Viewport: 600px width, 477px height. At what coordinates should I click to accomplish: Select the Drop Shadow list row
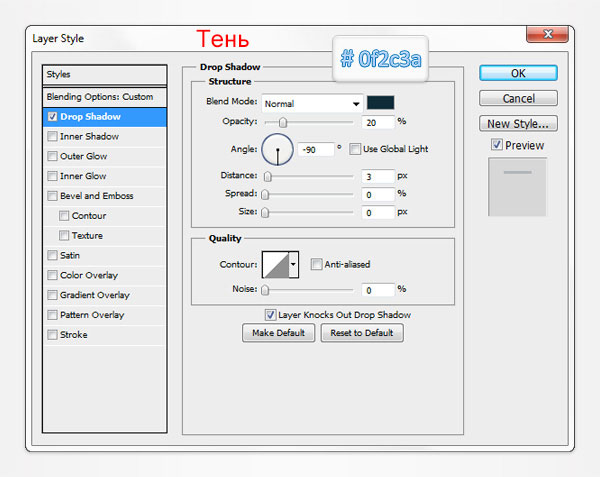click(x=104, y=117)
